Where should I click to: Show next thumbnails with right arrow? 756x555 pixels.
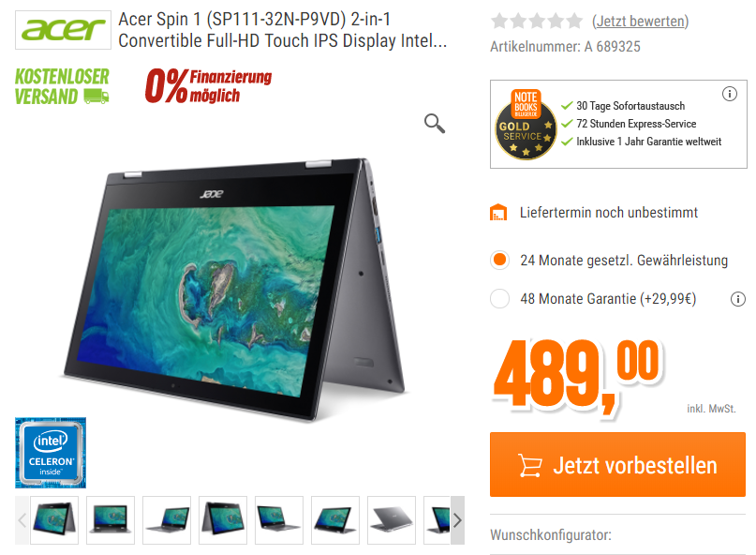point(457,520)
